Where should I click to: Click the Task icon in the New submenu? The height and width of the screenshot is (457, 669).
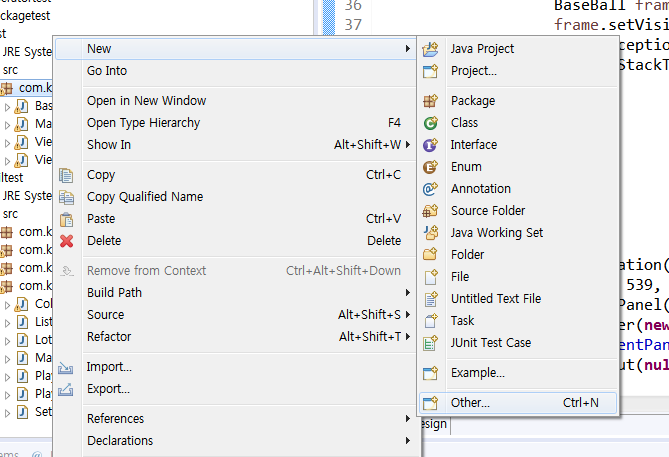coord(430,321)
